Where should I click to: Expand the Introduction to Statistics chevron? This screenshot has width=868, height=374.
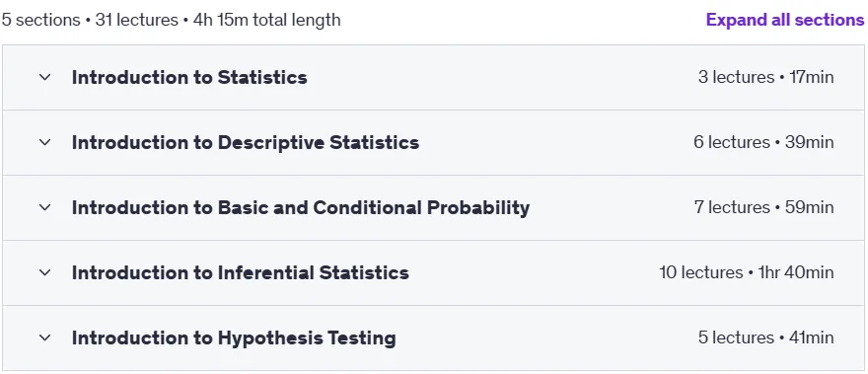(44, 77)
